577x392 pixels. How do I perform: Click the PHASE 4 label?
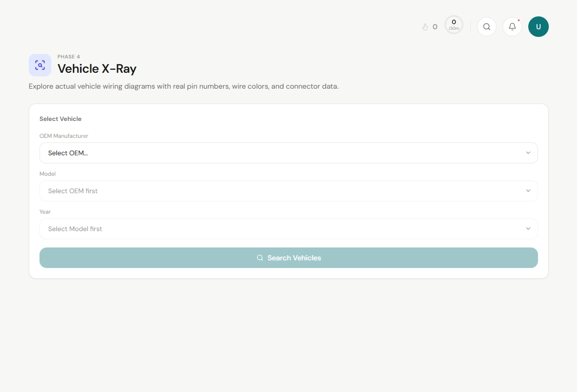(69, 57)
